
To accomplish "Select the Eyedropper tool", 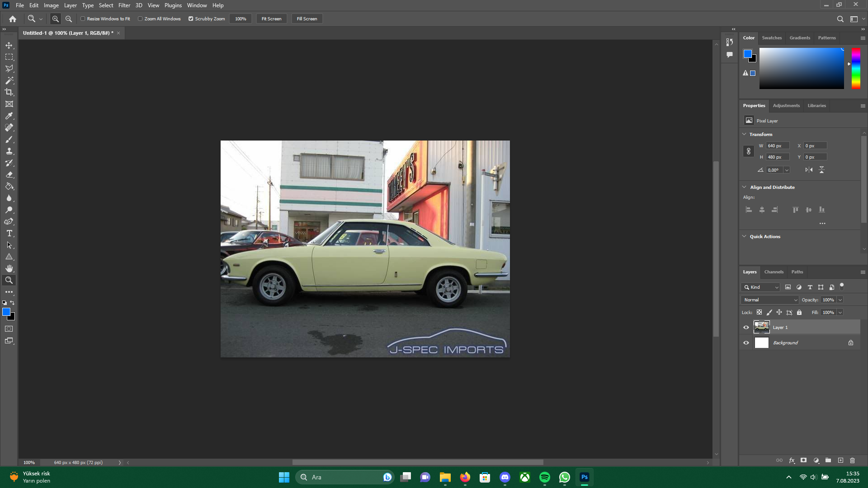I will 9,116.
